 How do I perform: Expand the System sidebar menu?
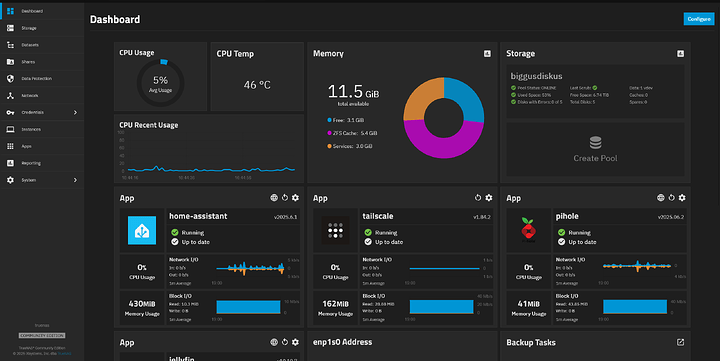(42, 180)
